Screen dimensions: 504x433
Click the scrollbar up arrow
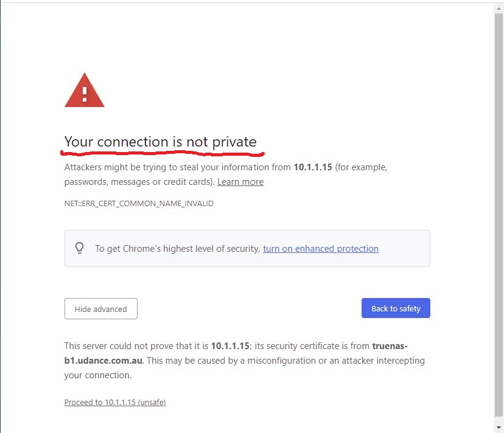499,9
